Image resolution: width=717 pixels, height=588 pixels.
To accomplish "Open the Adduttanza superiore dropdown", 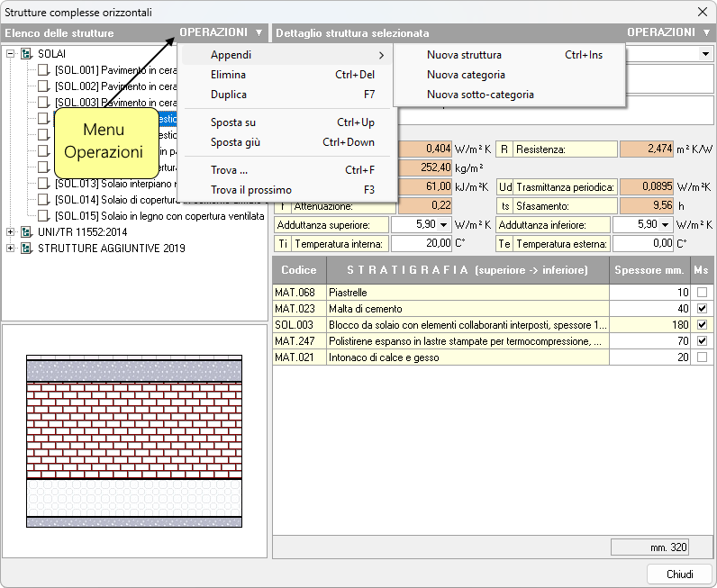I will (443, 224).
